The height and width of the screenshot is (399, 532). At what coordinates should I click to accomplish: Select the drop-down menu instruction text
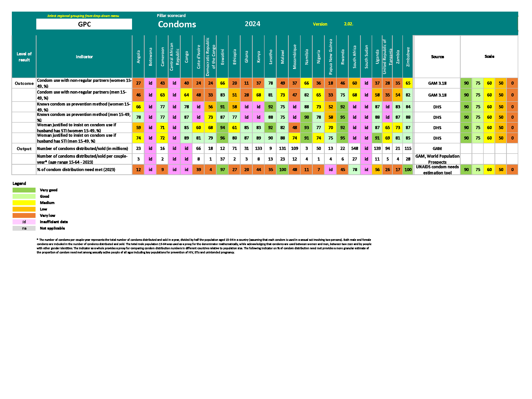83,16
